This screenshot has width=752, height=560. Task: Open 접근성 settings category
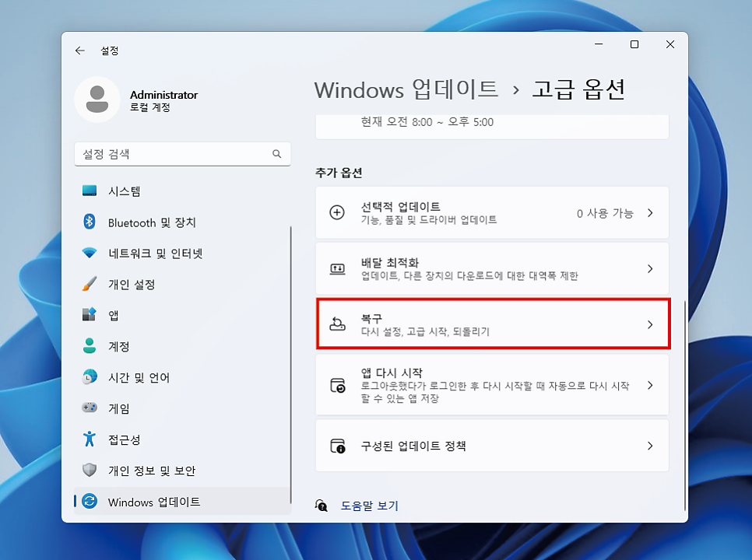point(182,439)
